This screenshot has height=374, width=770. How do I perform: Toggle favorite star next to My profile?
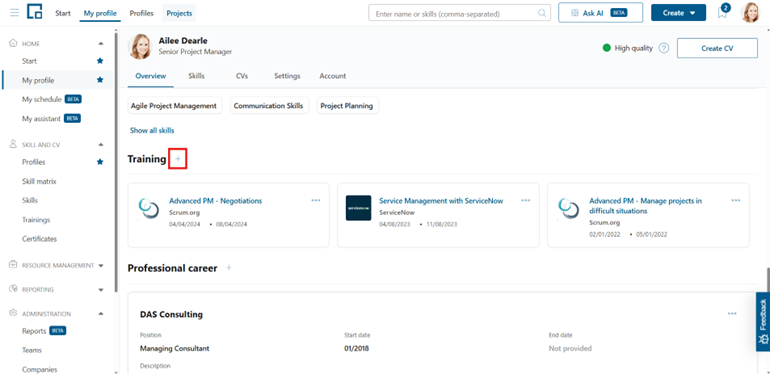(x=100, y=80)
